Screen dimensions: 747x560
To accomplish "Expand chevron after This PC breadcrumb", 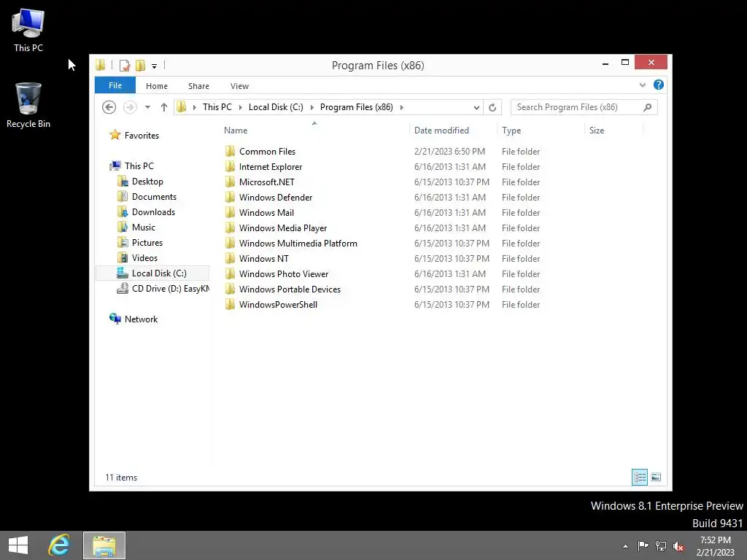I will tap(241, 107).
